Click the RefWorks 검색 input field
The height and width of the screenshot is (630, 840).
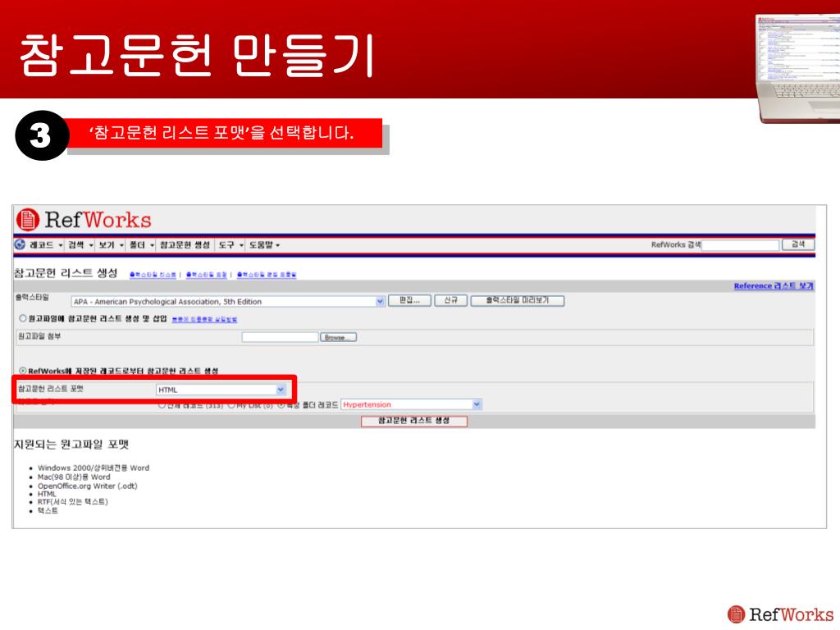pyautogui.click(x=741, y=244)
